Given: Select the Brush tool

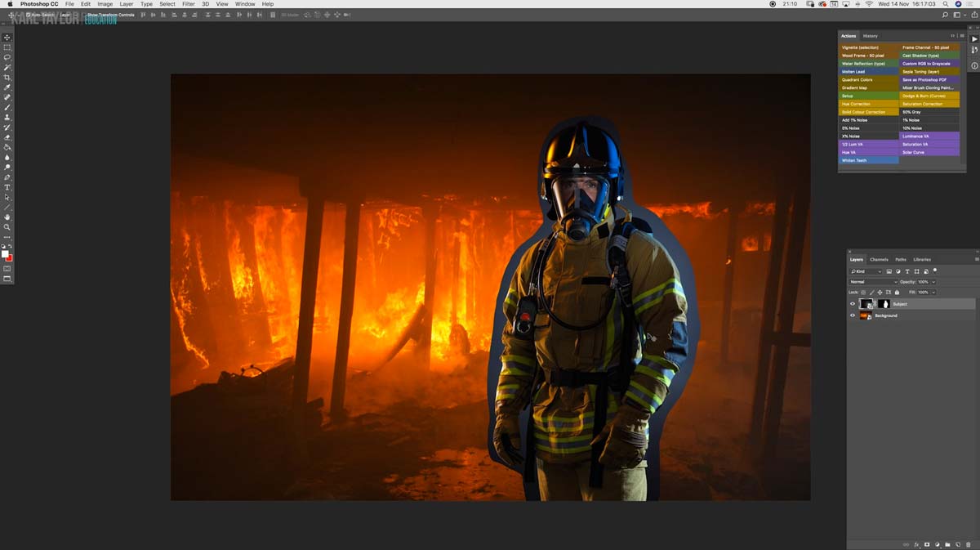Looking at the screenshot, I should (x=7, y=107).
